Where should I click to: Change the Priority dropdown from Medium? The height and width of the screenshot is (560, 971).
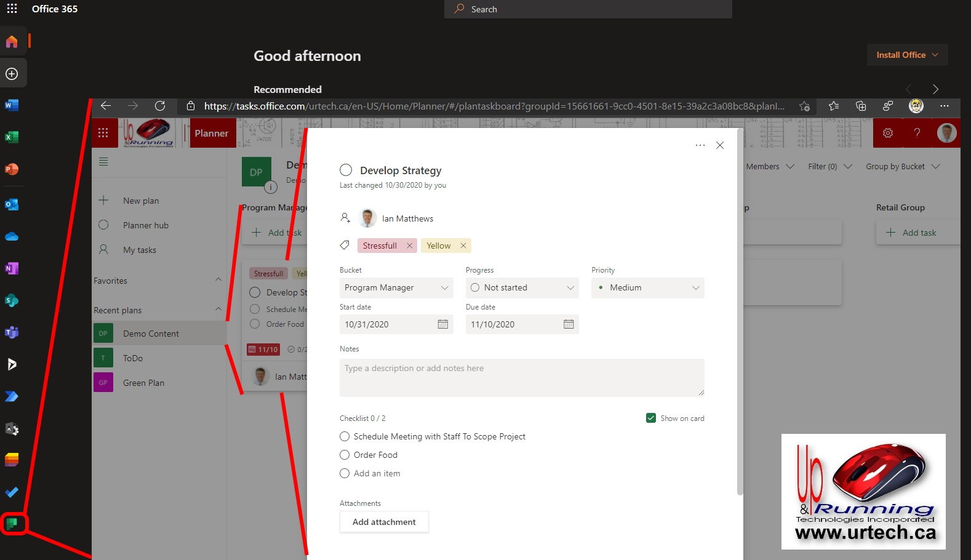647,288
